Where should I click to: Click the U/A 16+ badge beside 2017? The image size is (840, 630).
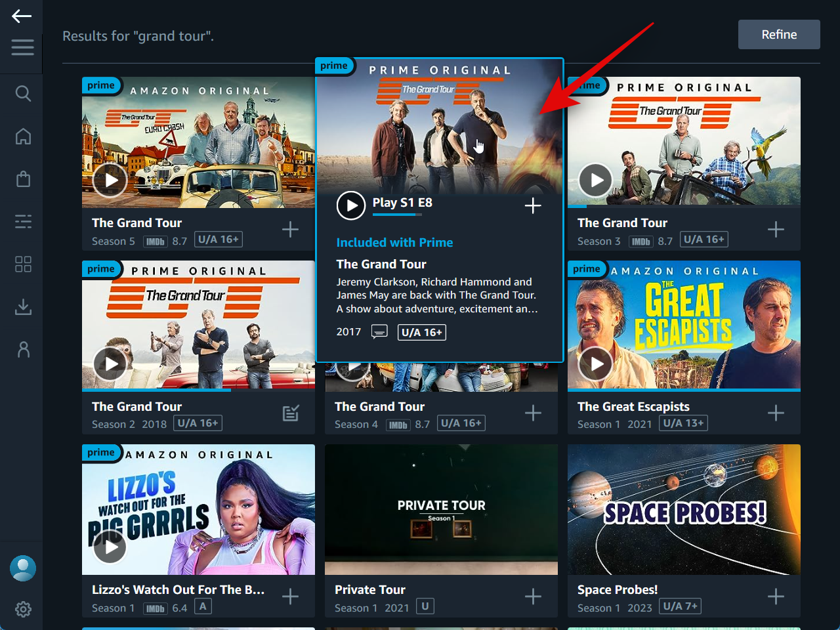click(422, 332)
